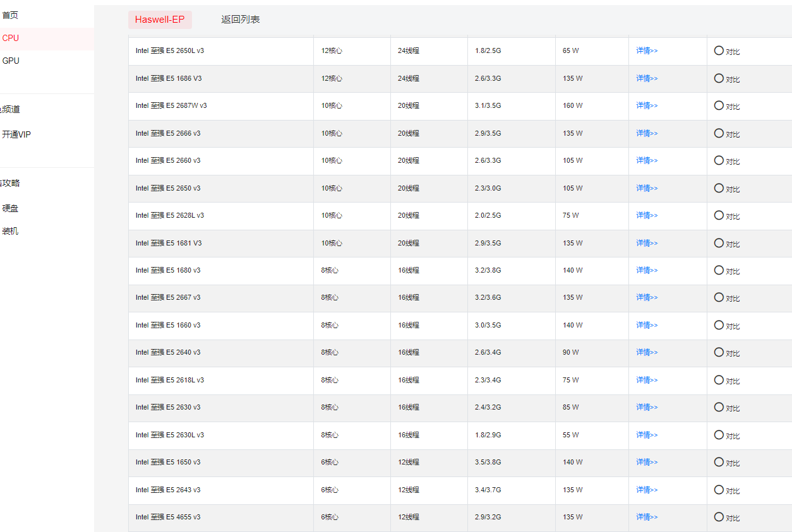Open the Haswell-EP tab

(160, 20)
